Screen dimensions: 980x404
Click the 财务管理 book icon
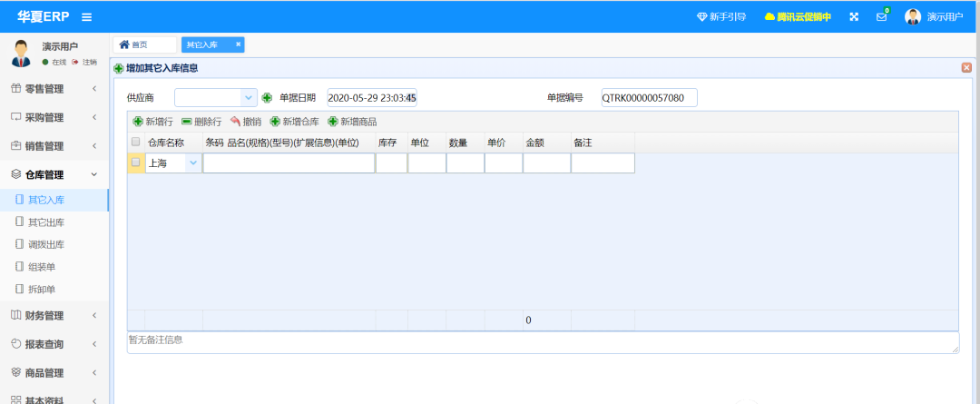pos(16,315)
